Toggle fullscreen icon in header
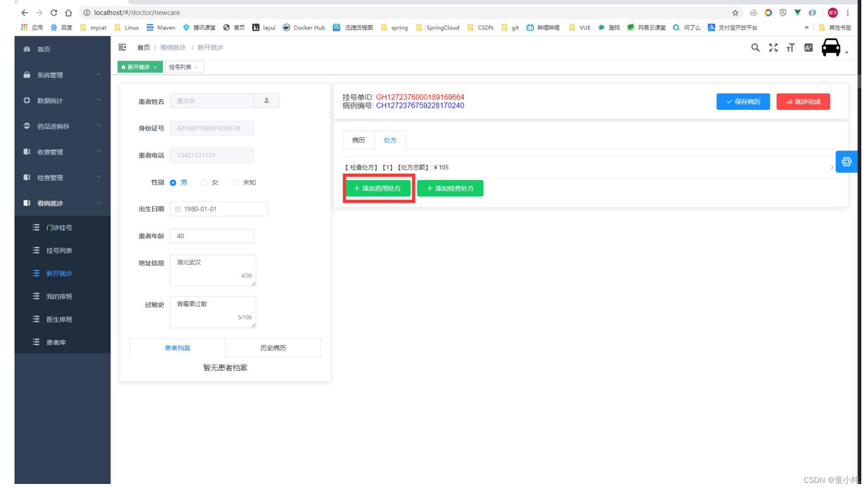Screen dimensions: 868x489 (x=773, y=48)
